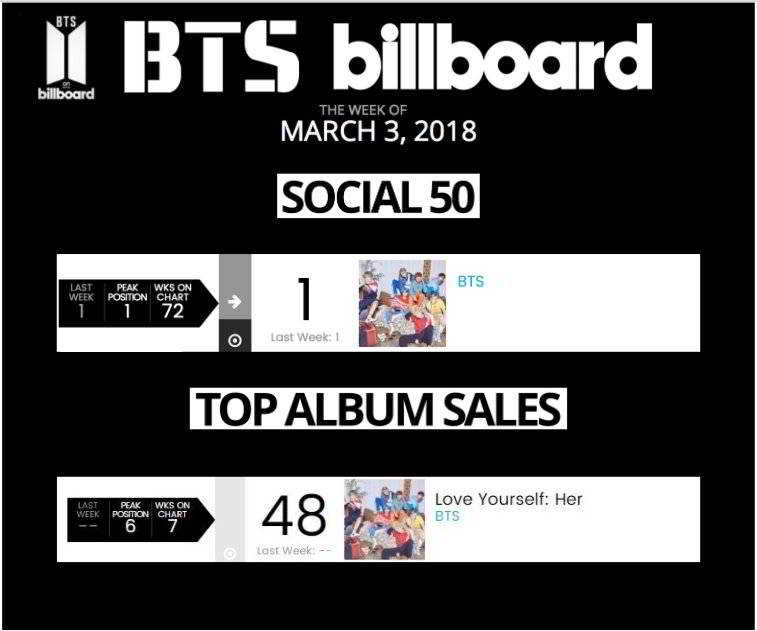Click the March 3, 2018 week date
The width and height of the screenshot is (757, 631).
point(378,130)
